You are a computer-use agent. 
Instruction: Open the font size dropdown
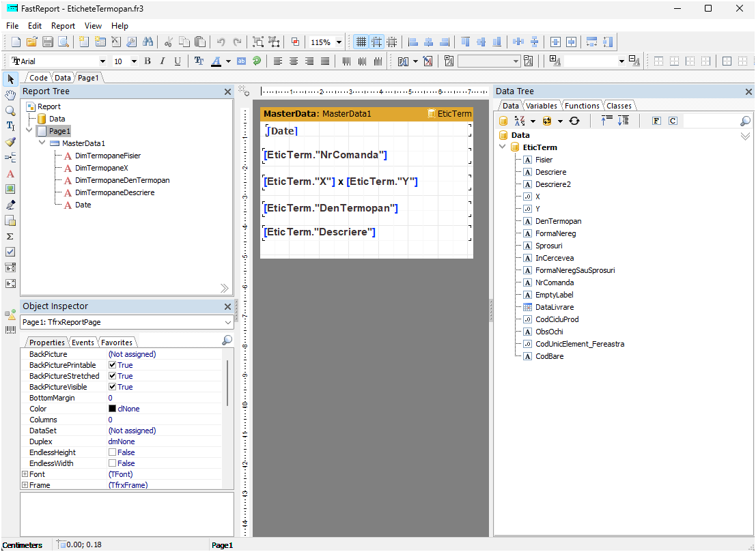pos(134,61)
